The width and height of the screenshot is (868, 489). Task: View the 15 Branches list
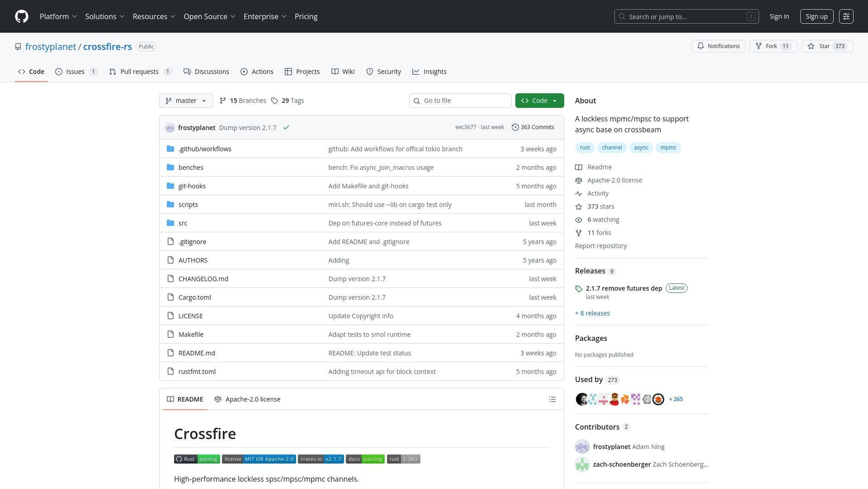243,101
